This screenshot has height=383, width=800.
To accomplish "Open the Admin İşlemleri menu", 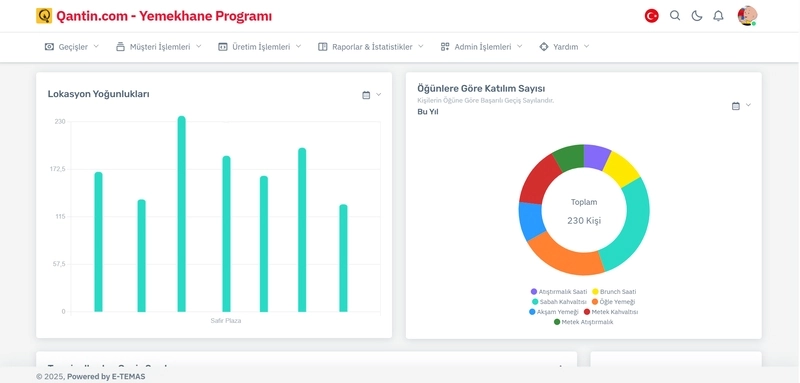I will (x=482, y=47).
